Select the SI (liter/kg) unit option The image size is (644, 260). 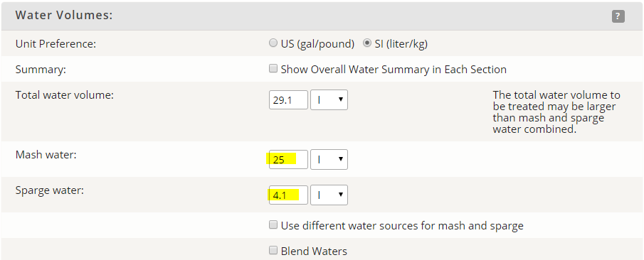[x=366, y=43]
